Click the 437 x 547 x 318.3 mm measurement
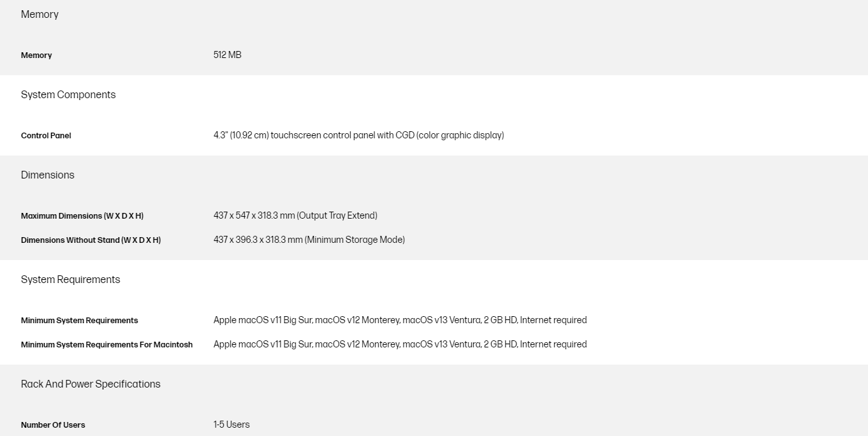The height and width of the screenshot is (436, 868). (254, 215)
